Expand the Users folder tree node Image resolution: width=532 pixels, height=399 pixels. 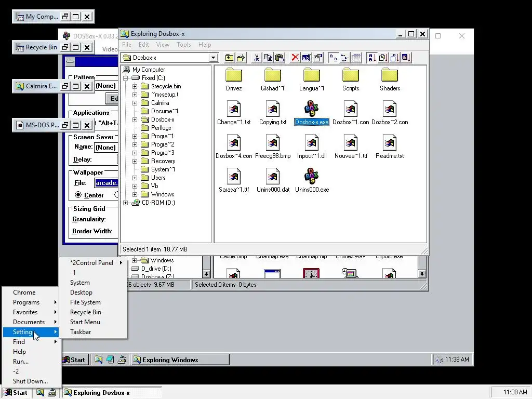135,178
